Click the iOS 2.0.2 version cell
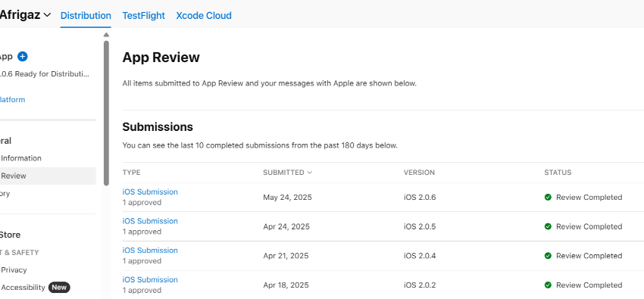The height and width of the screenshot is (299, 644). [420, 285]
